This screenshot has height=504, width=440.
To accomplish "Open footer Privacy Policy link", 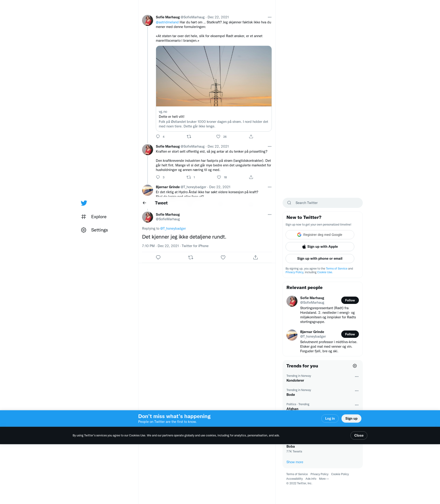I will point(319,474).
